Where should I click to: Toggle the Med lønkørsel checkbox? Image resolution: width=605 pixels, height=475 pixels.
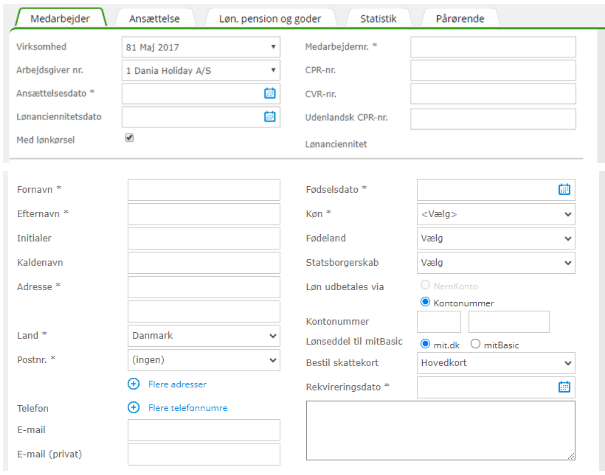[x=129, y=138]
